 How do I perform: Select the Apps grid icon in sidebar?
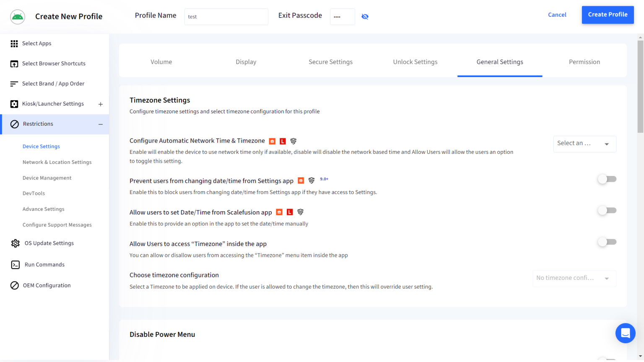point(14,43)
